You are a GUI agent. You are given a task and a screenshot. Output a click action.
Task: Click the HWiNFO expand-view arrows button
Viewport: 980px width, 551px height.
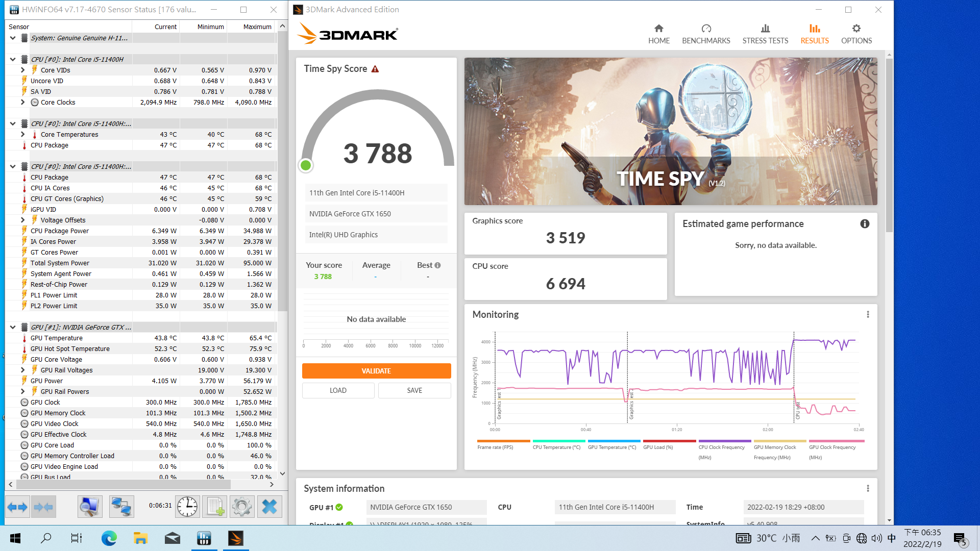point(18,507)
